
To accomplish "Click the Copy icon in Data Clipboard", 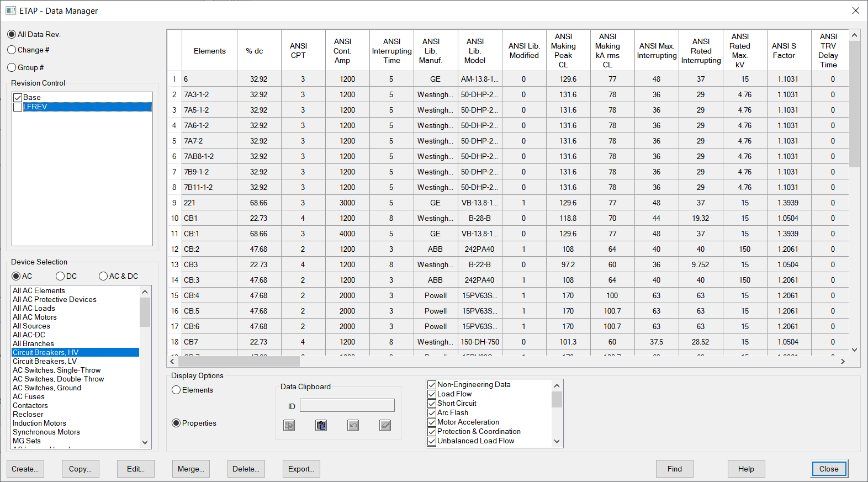I will (289, 425).
